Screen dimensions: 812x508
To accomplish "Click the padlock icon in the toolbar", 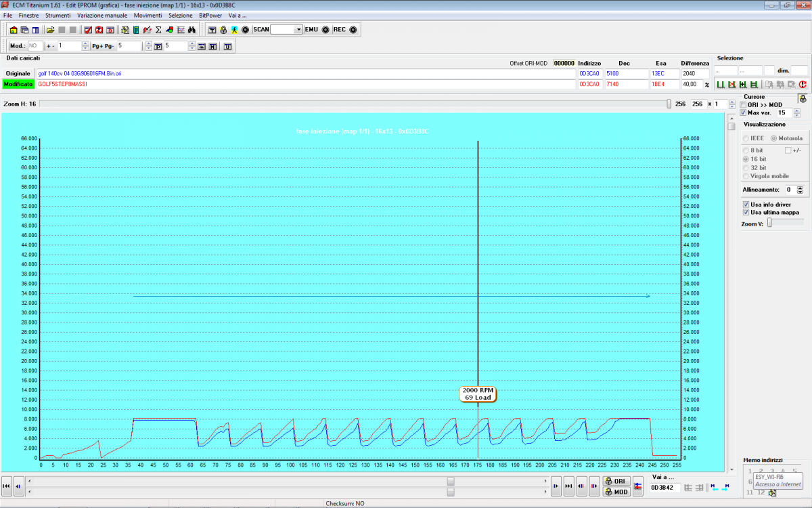I will tap(223, 30).
